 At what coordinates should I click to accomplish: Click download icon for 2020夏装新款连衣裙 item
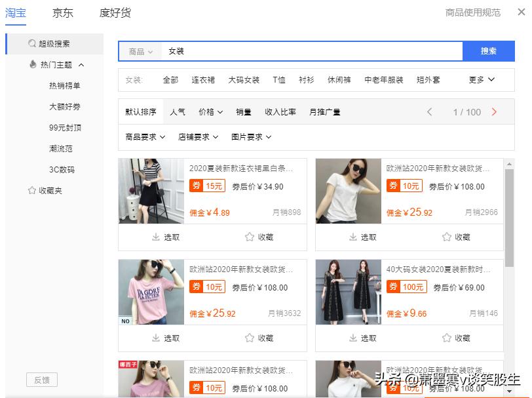pyautogui.click(x=156, y=237)
